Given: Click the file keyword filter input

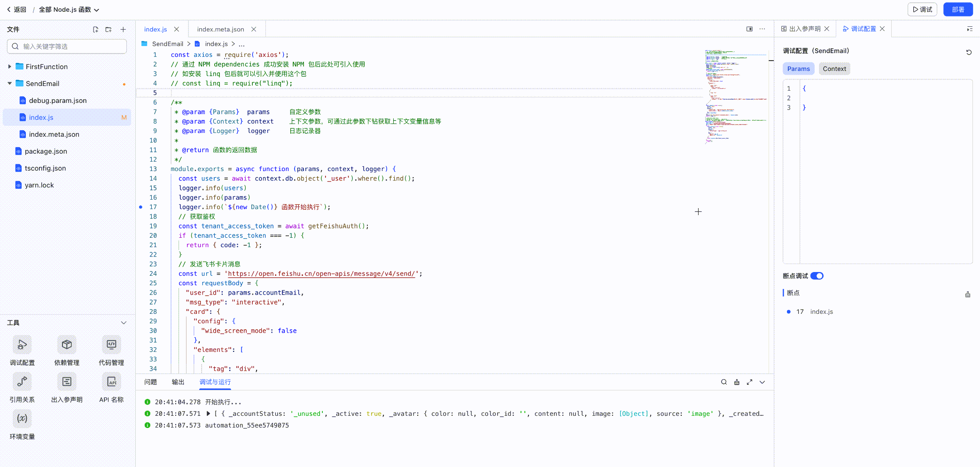Looking at the screenshot, I should (x=70, y=47).
